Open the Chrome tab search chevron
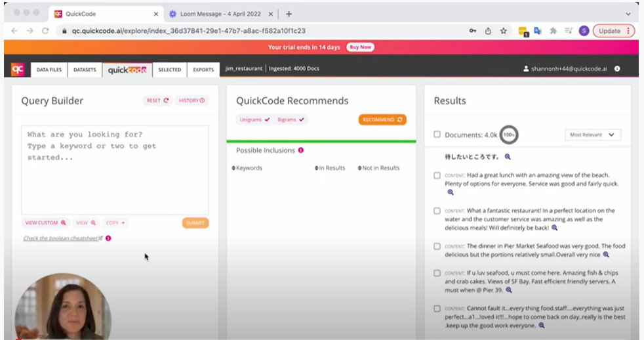This screenshot has height=340, width=644. 628,14
